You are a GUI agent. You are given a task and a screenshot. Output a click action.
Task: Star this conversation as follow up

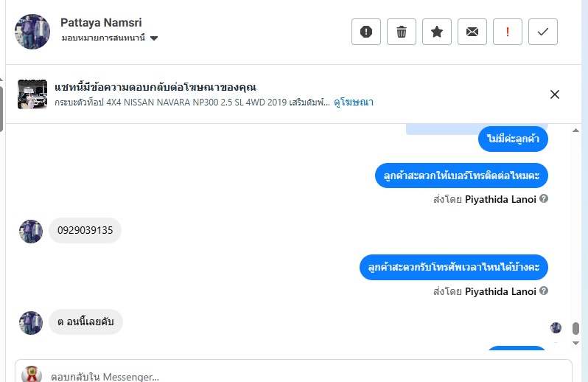coord(437,32)
